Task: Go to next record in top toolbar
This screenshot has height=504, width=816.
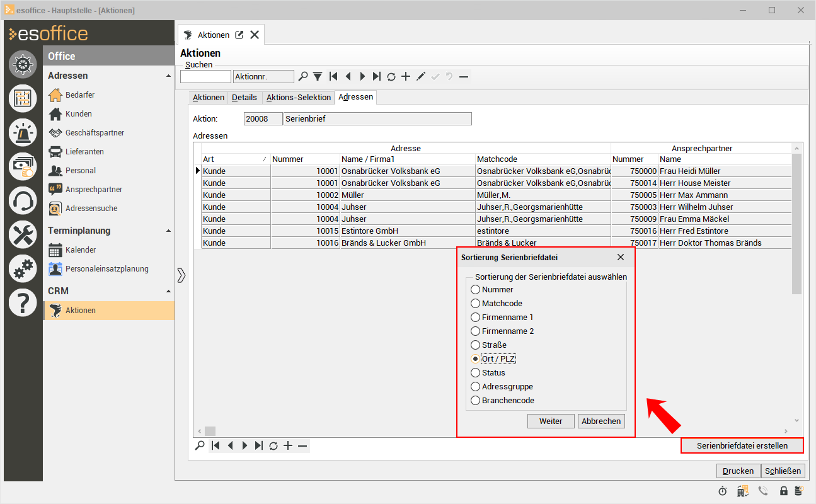Action: [362, 76]
